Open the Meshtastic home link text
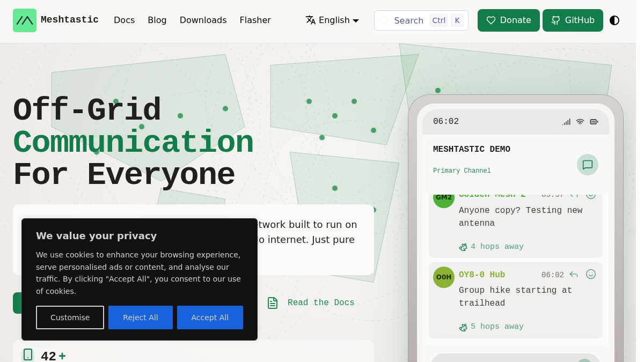This screenshot has width=644, height=362. point(70,20)
